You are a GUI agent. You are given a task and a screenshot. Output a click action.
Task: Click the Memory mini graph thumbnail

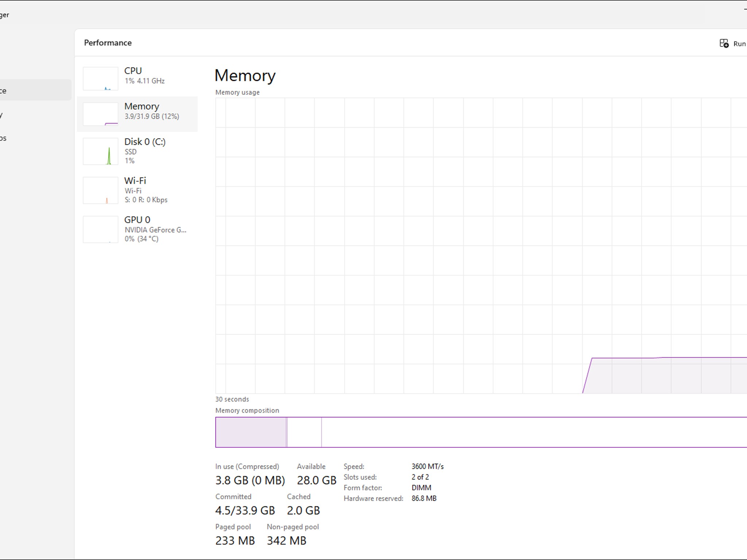[x=101, y=114]
